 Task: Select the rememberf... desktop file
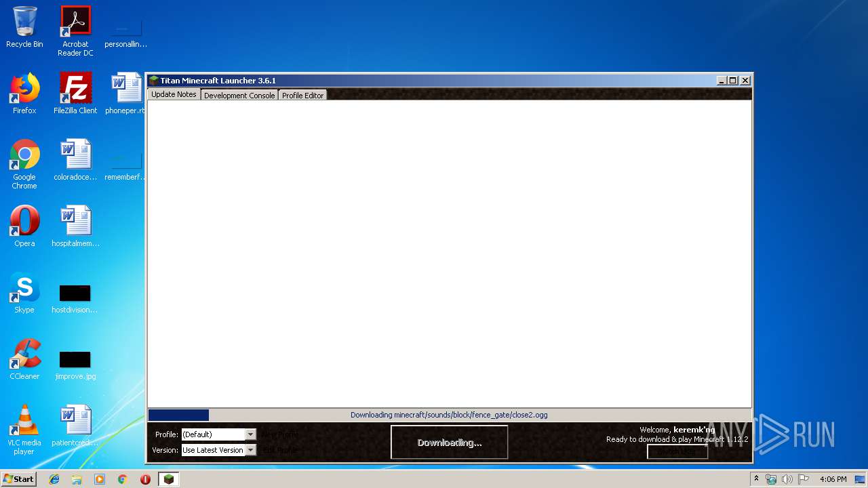pos(126,167)
